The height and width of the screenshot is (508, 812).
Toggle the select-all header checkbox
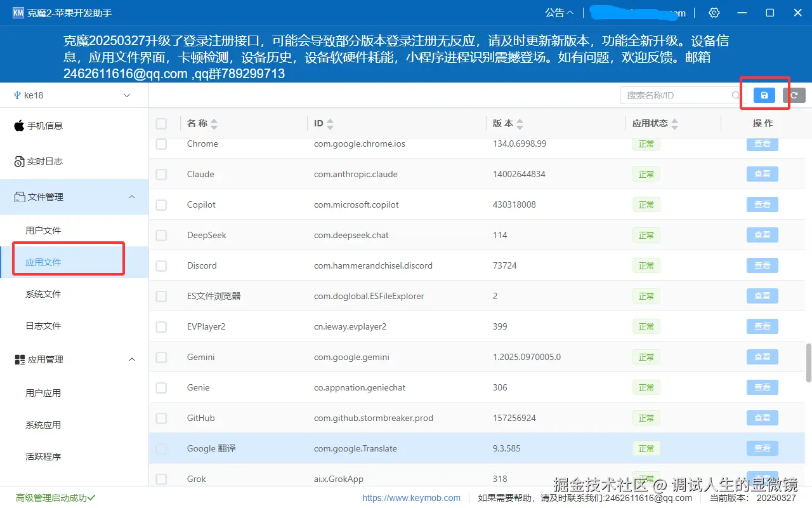pos(161,124)
